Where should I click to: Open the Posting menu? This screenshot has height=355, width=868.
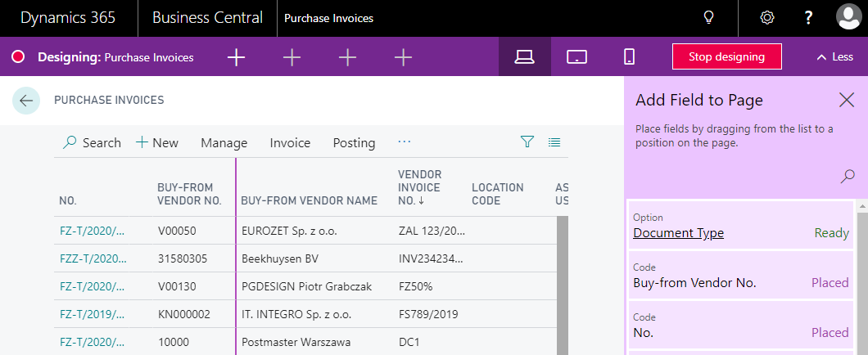click(x=355, y=142)
